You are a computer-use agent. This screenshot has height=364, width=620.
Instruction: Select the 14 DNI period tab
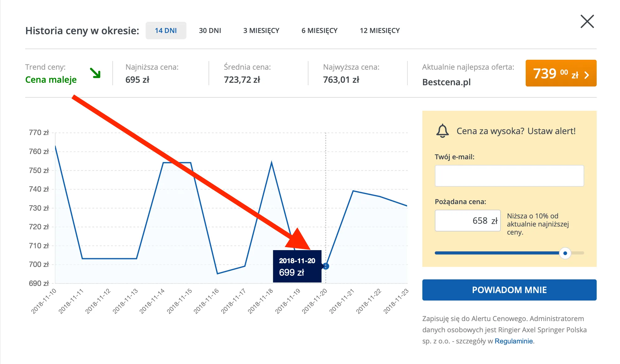tap(166, 30)
